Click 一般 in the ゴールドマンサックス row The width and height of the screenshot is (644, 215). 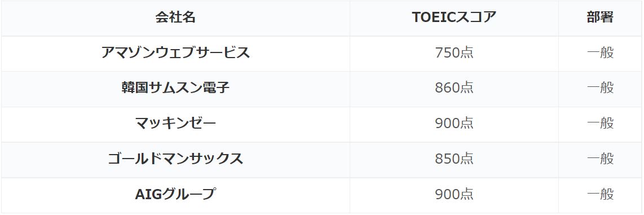[x=600, y=159]
